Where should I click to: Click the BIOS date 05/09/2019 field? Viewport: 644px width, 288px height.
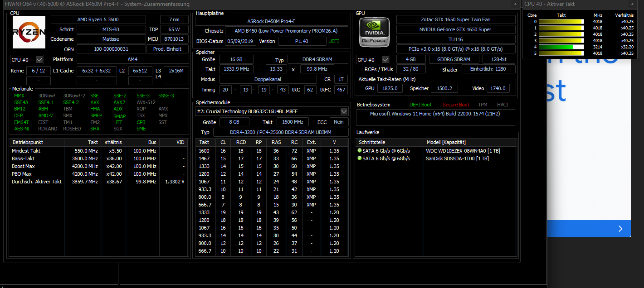[x=240, y=41]
